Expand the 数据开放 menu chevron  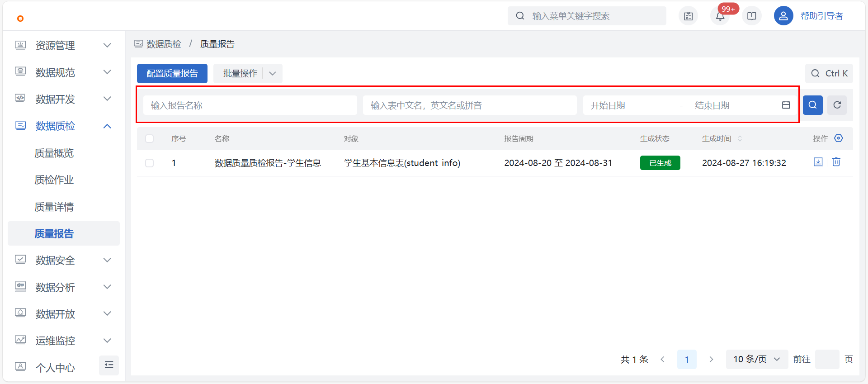pos(107,313)
